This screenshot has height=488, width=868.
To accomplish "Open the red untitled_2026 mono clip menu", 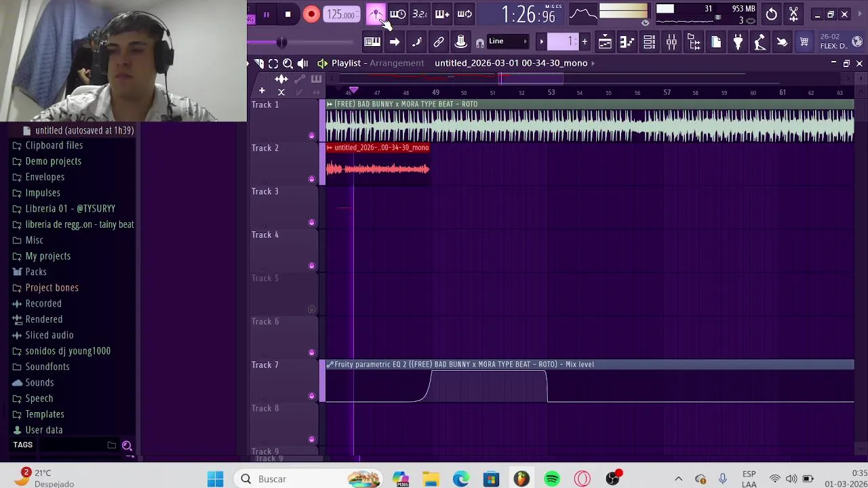I will coord(330,148).
